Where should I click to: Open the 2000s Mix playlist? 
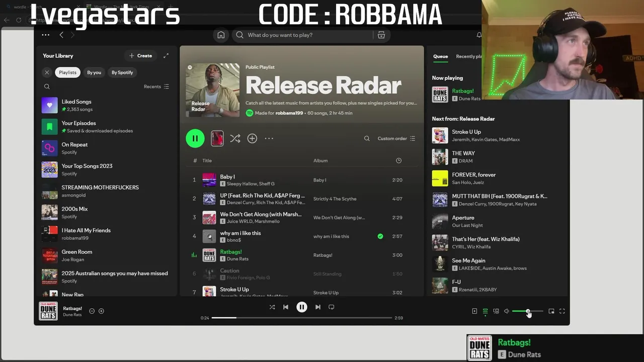coord(106,212)
